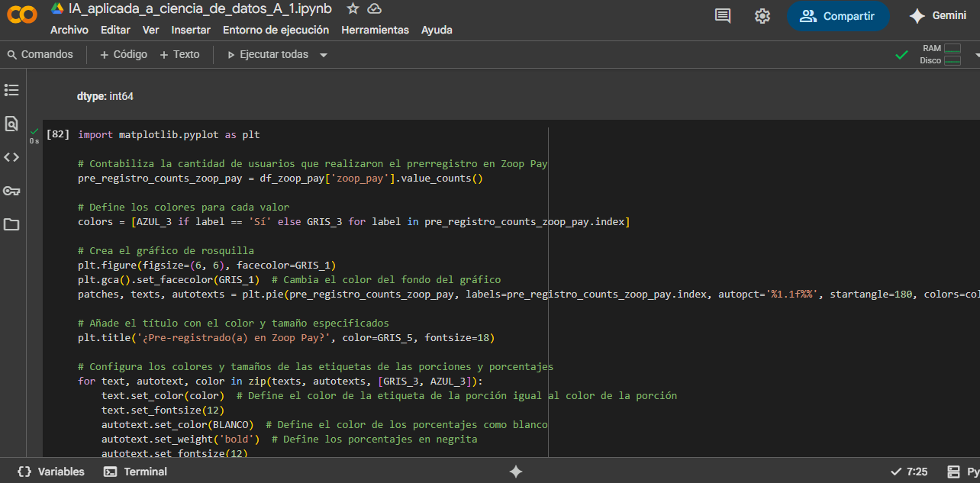The image size is (980, 483).
Task: Click the 'dtype: int64' output text
Action: click(x=105, y=97)
